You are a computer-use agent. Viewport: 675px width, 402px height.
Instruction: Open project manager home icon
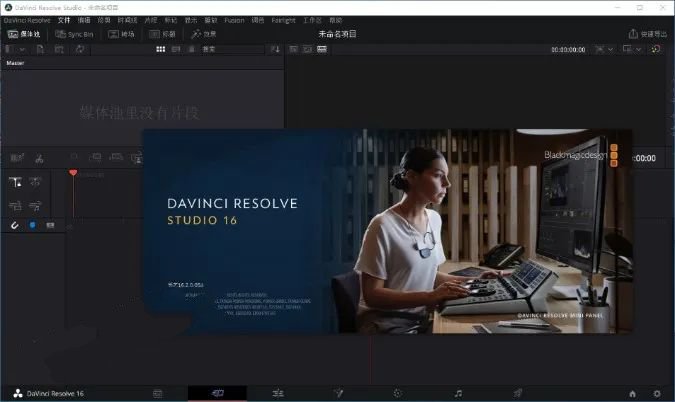point(632,393)
